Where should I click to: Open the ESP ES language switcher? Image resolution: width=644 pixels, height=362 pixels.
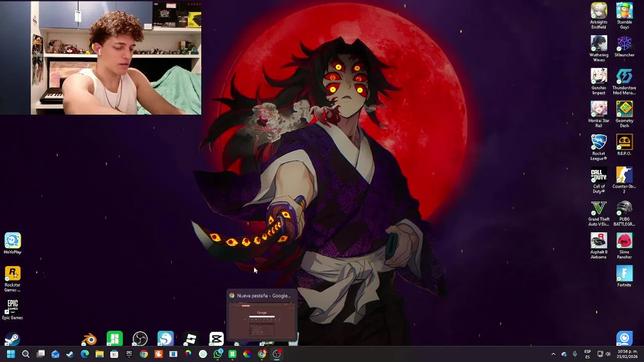click(x=588, y=354)
